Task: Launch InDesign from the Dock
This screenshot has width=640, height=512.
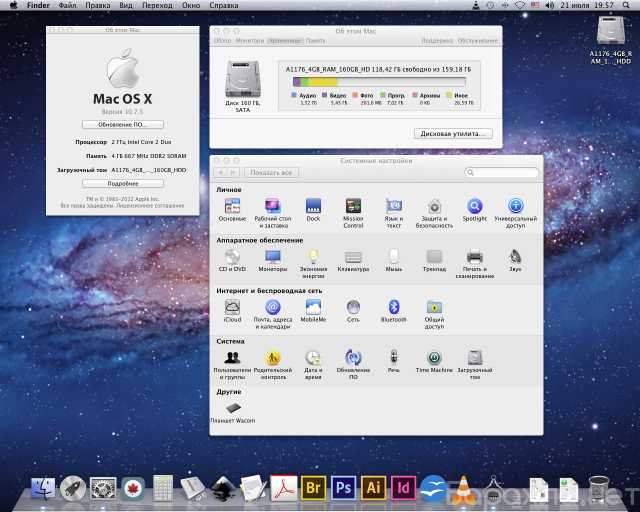Action: click(403, 488)
